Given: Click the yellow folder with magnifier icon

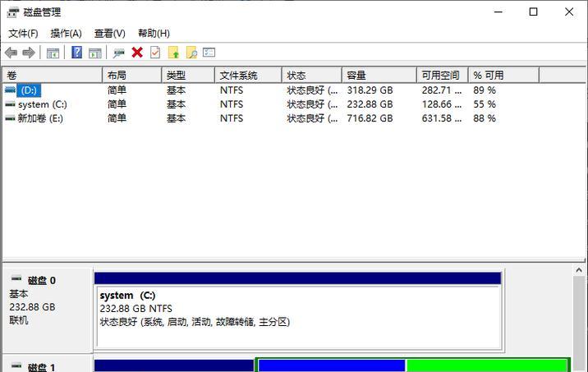Looking at the screenshot, I should coord(191,53).
